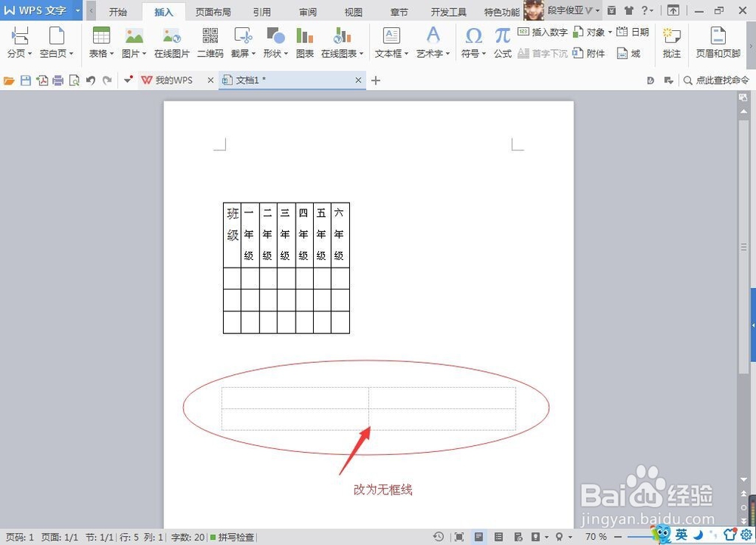Open the 艺术字 dropdown arrow
Image resolution: width=756 pixels, height=545 pixels.
(x=448, y=54)
